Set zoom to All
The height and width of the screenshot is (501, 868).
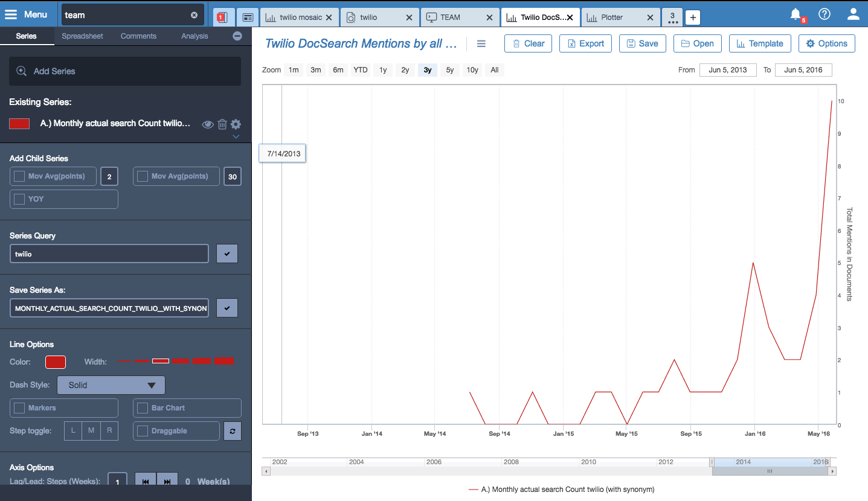[495, 70]
